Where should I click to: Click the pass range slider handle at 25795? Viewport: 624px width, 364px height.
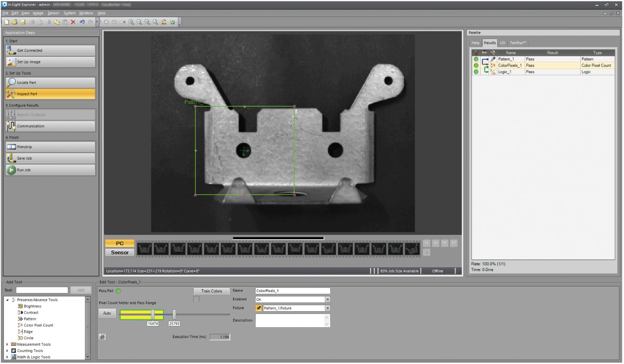[x=174, y=314]
